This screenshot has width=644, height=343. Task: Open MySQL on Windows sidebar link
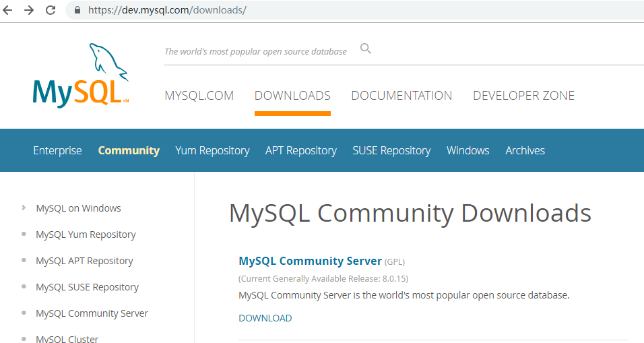[x=78, y=208]
